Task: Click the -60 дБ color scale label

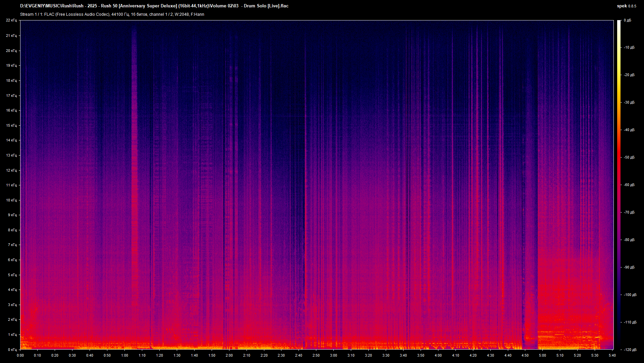Action: [x=629, y=185]
